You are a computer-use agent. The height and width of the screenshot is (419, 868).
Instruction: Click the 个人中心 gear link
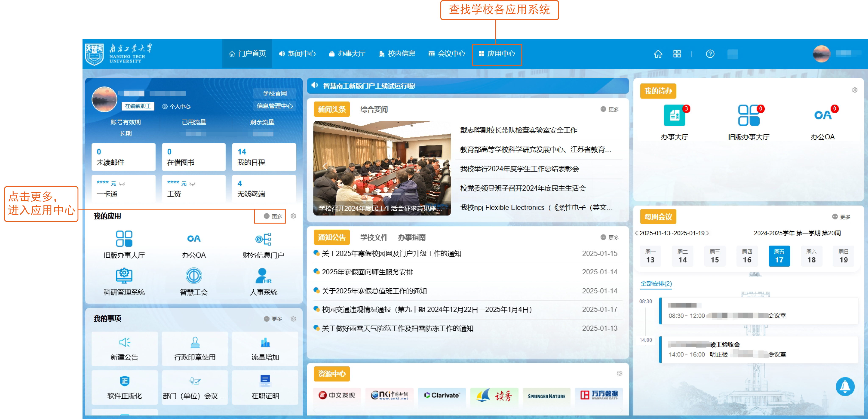click(177, 106)
